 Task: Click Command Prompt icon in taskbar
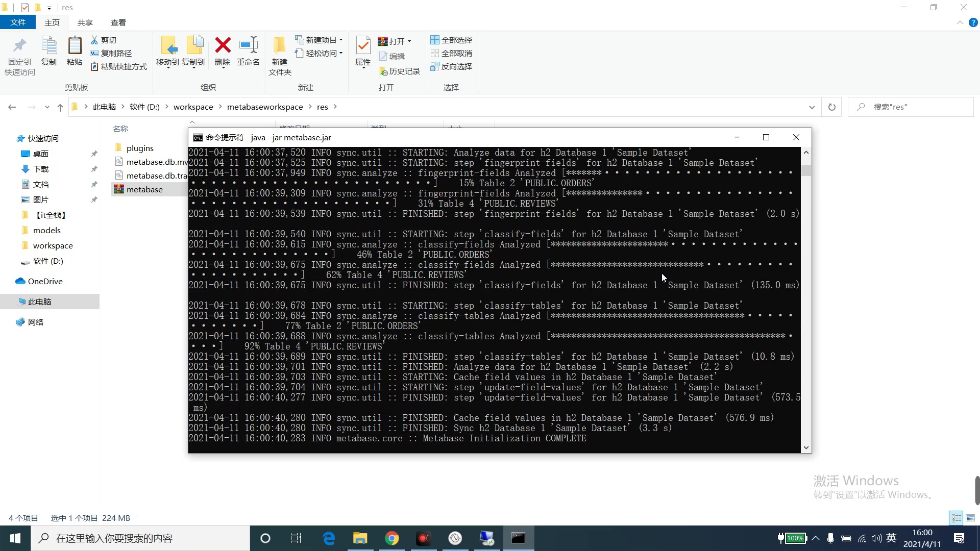tap(518, 538)
